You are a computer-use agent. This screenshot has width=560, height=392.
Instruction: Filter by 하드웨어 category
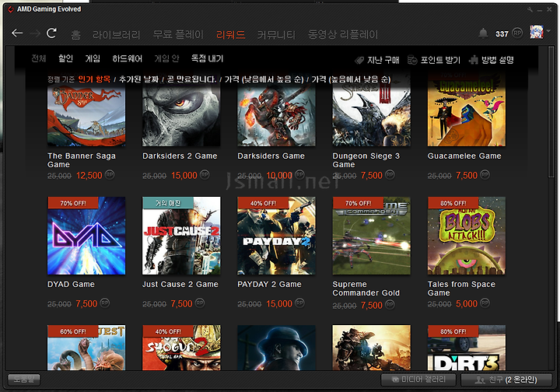(x=127, y=58)
